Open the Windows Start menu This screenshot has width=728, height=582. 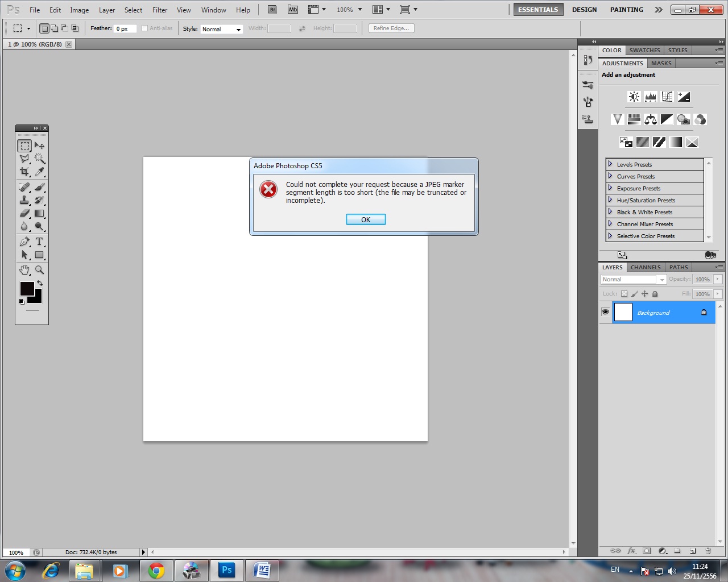point(15,570)
